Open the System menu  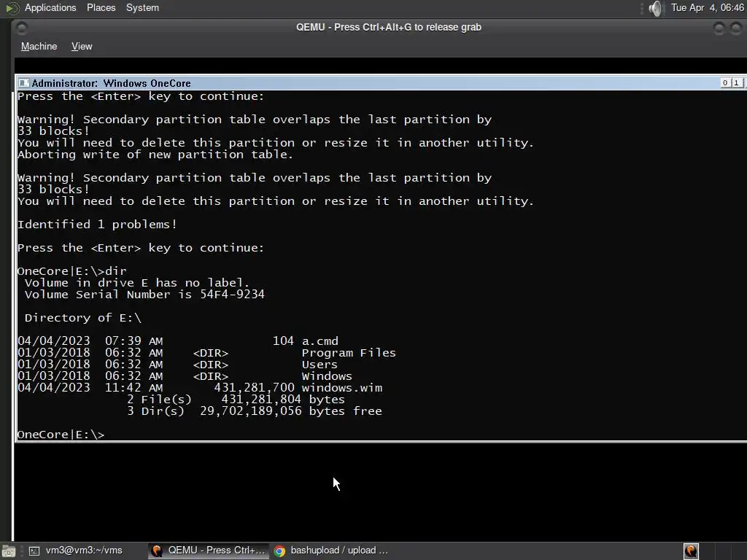click(142, 7)
